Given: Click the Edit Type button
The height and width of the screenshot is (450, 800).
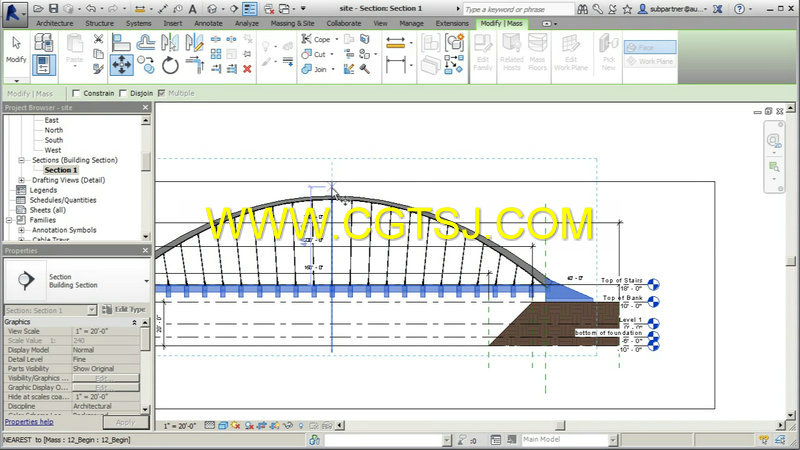Looking at the screenshot, I should 124,309.
